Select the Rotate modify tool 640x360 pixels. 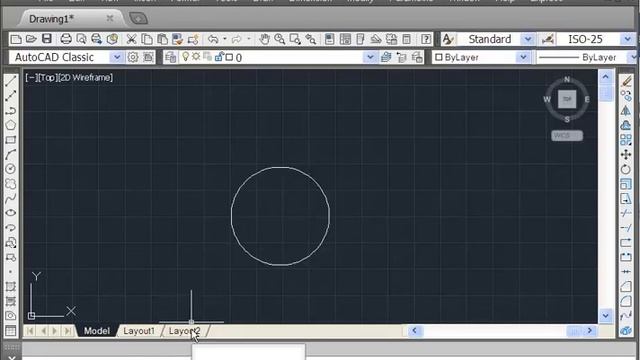pos(626,169)
